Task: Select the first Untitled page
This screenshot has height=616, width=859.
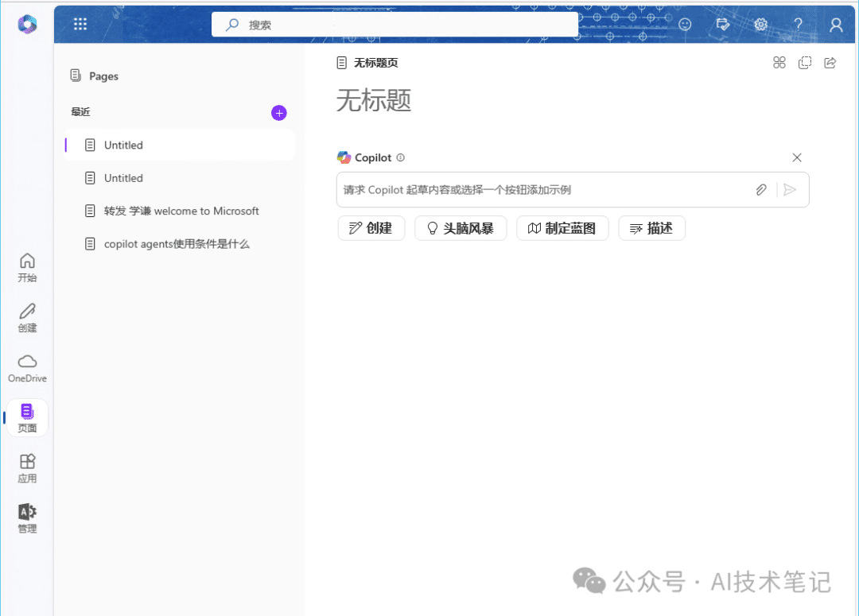Action: tap(179, 145)
